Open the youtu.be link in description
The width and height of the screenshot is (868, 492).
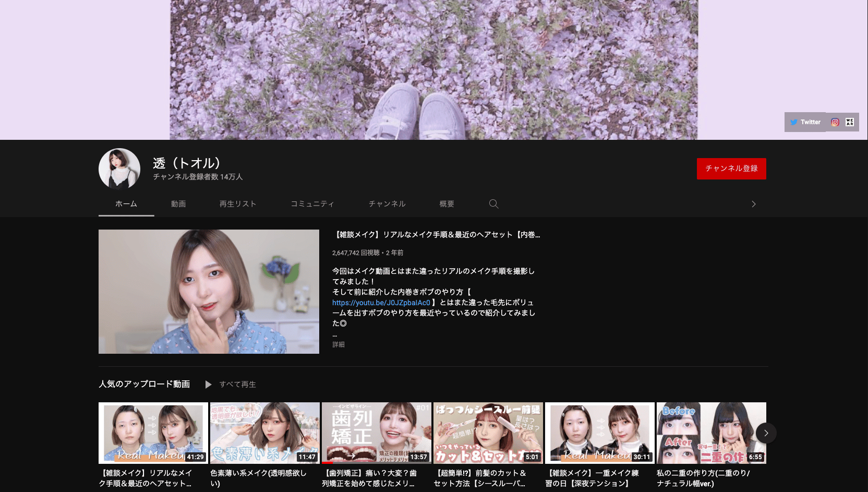pos(381,303)
